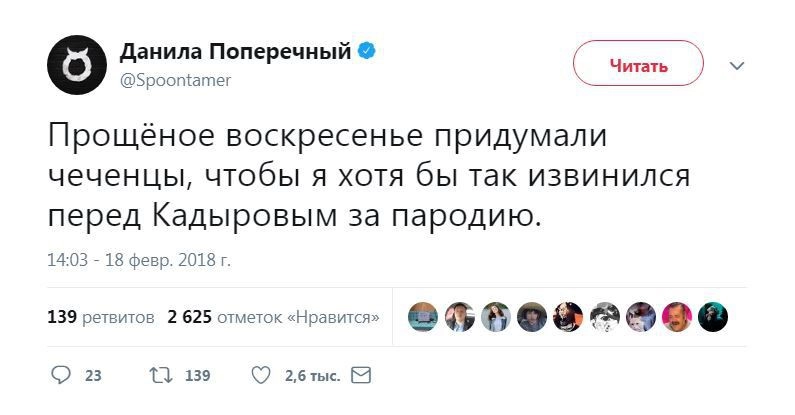Open the @Spoontamer handle link
The image size is (795, 415).
tap(175, 80)
